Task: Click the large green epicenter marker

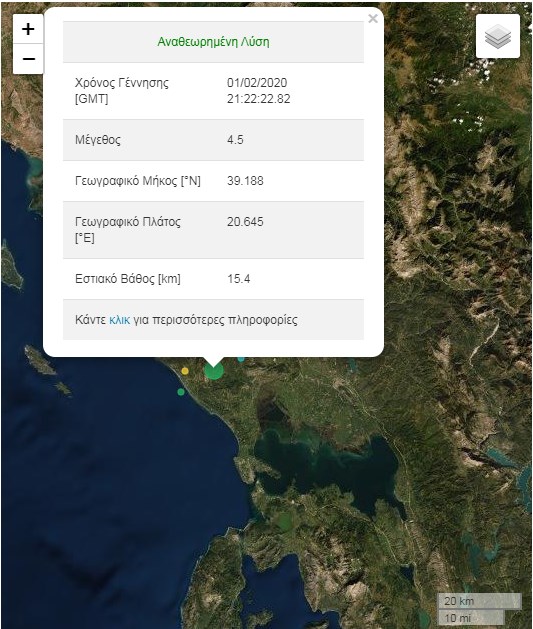Action: pos(214,371)
